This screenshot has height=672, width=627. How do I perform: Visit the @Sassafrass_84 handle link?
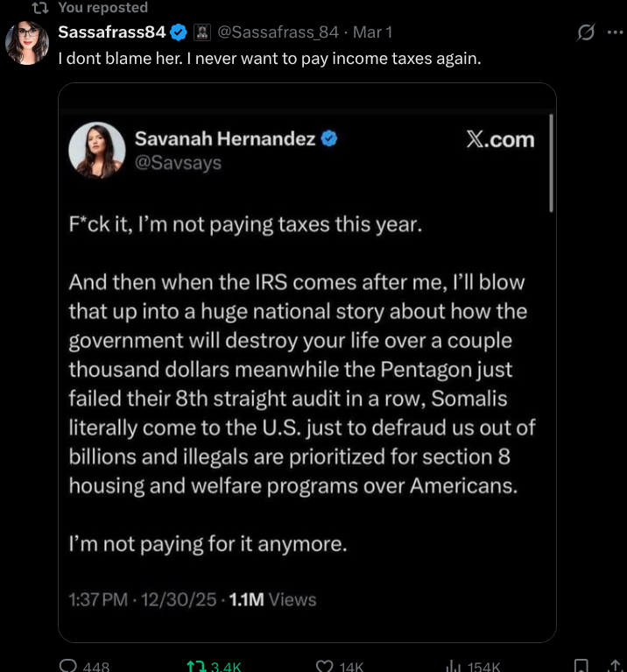pos(277,33)
